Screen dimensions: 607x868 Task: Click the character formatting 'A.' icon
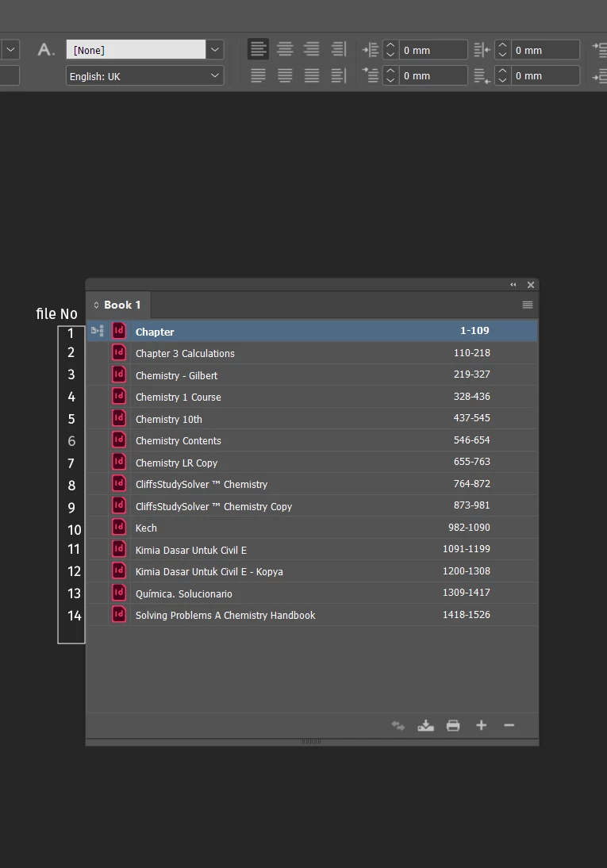46,50
